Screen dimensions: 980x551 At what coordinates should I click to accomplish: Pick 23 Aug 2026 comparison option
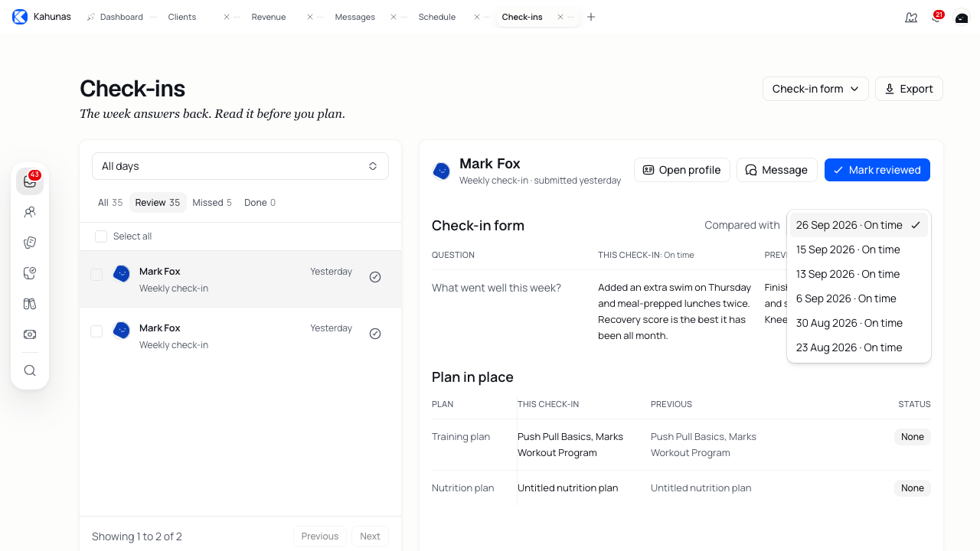[859, 347]
